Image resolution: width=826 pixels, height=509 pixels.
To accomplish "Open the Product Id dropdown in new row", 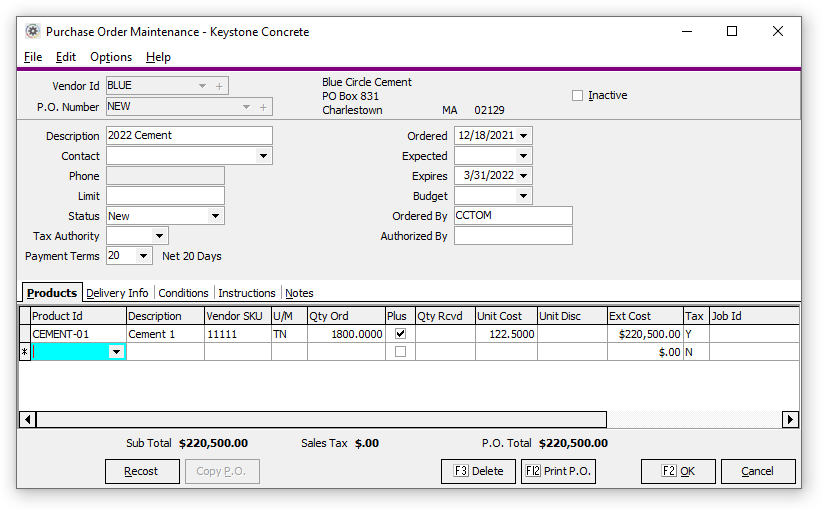I will (117, 352).
